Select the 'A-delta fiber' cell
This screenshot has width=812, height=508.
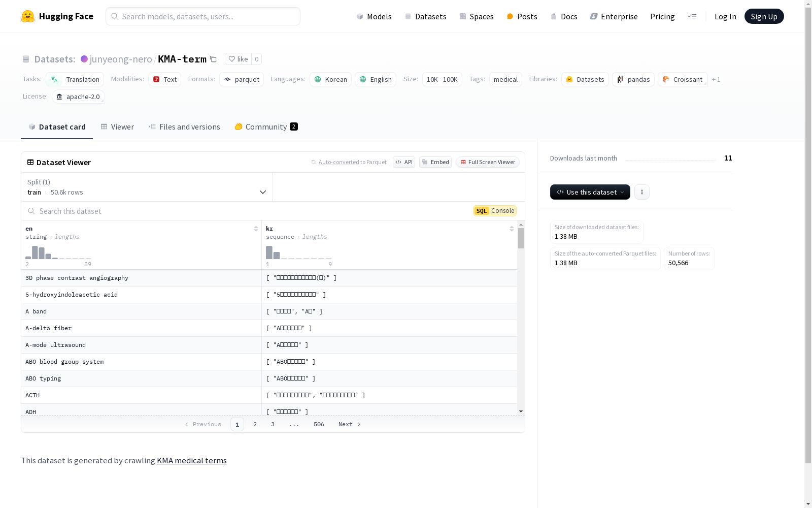(x=141, y=328)
